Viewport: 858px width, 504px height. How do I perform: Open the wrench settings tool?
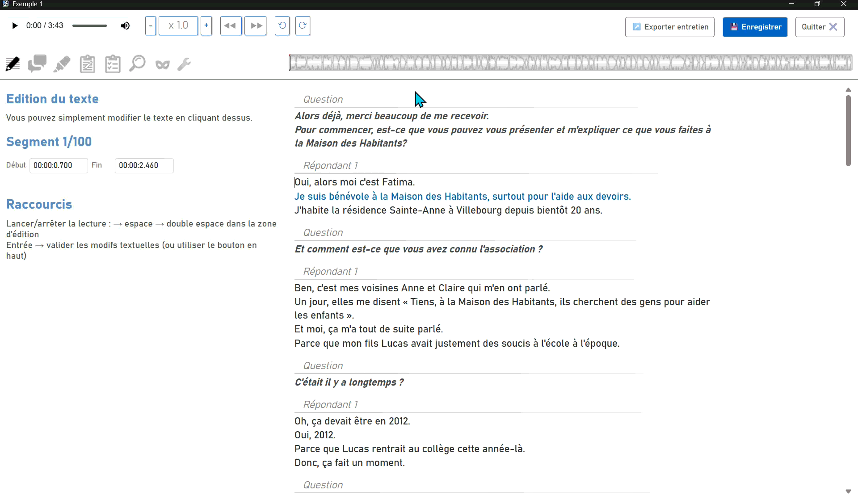coord(184,64)
